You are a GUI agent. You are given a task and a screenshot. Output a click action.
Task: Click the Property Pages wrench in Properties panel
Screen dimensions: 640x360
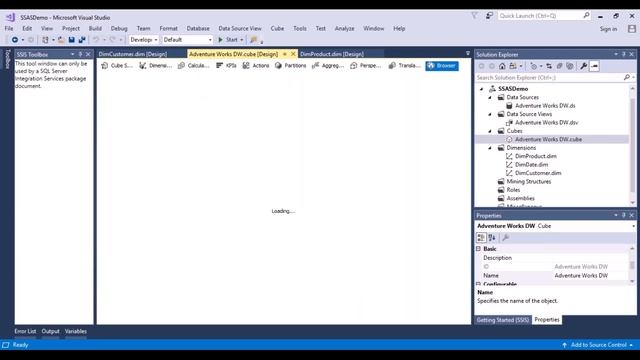pyautogui.click(x=505, y=238)
